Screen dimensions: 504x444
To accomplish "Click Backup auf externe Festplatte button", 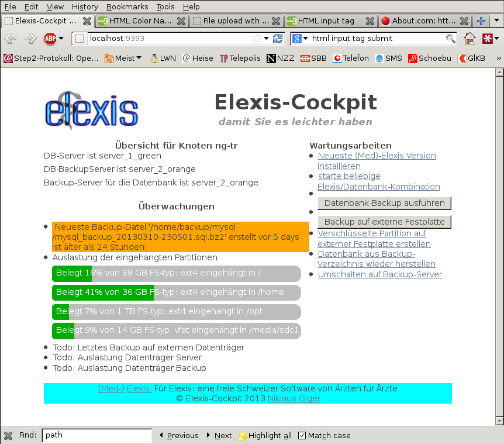I will (x=384, y=222).
